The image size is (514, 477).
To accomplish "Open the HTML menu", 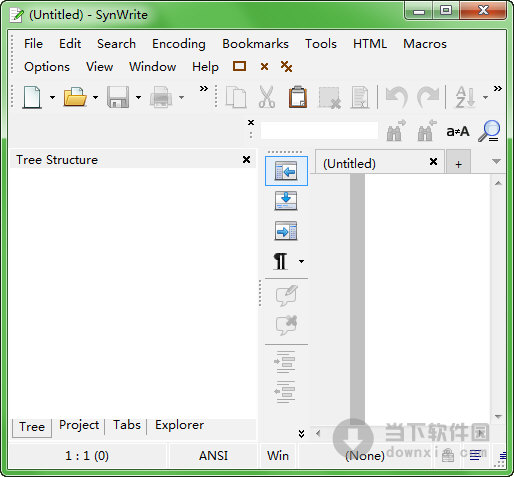I will point(370,44).
